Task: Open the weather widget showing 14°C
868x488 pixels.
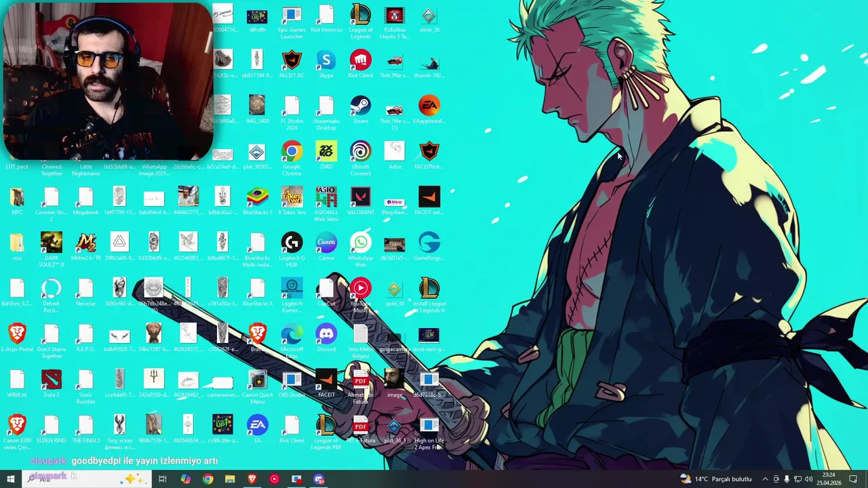Action: pyautogui.click(x=716, y=479)
